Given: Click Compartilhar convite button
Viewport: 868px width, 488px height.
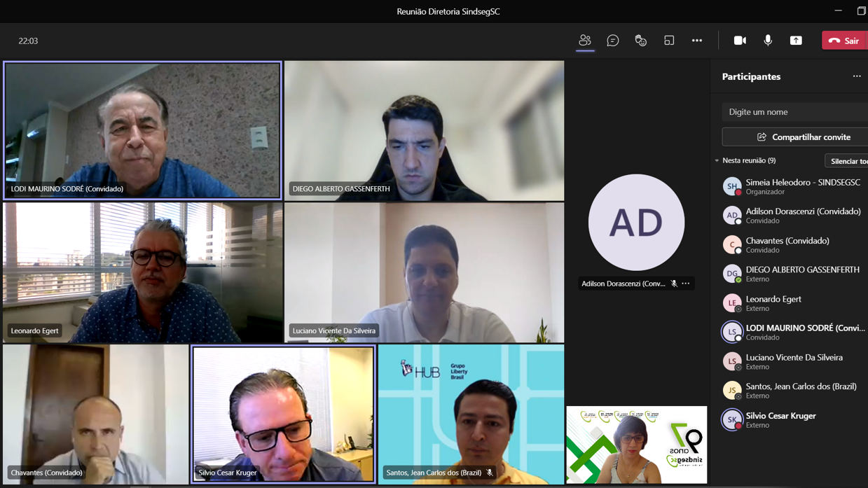Looking at the screenshot, I should tap(794, 137).
